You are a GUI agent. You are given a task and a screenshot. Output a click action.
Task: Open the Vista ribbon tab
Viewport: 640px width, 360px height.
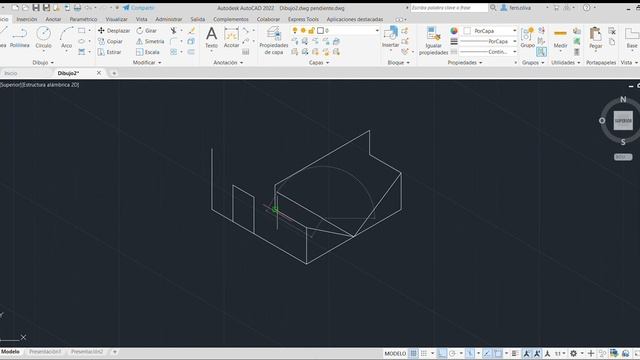(141, 19)
